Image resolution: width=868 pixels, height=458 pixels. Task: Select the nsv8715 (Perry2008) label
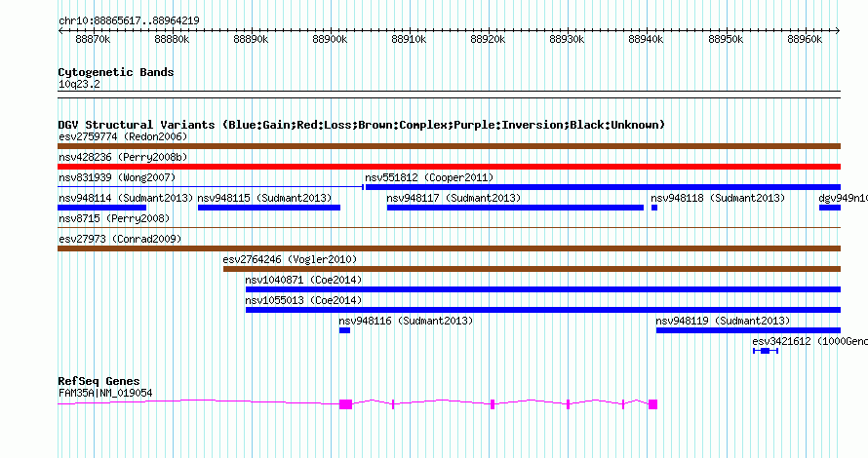tap(114, 218)
